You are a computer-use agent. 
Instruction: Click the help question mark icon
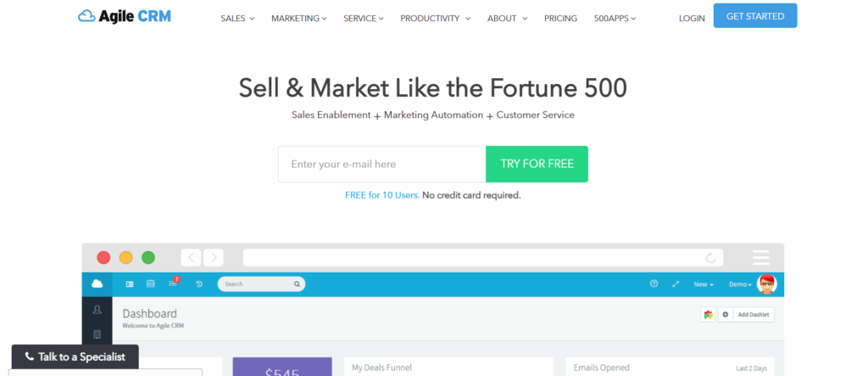pos(654,284)
